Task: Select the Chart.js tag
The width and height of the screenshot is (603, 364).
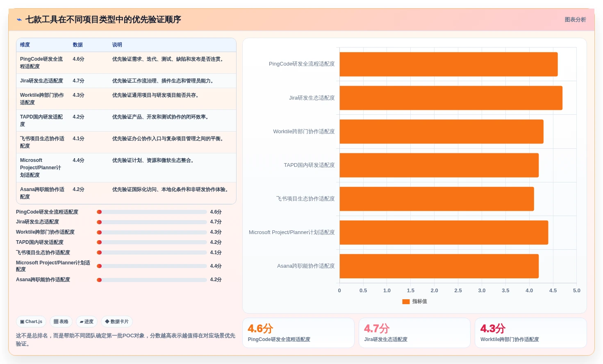Action: 31,322
